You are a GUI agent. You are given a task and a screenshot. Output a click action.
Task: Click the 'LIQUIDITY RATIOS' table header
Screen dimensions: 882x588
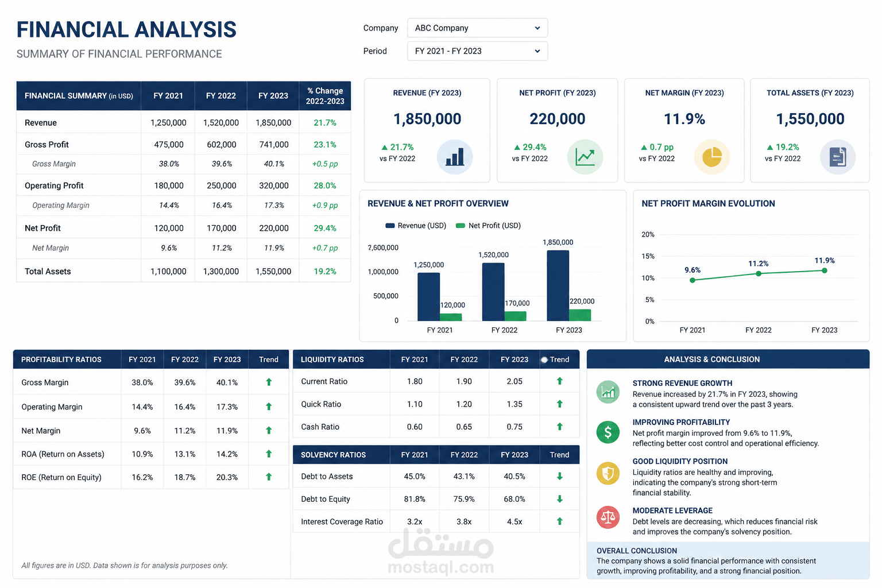click(332, 359)
